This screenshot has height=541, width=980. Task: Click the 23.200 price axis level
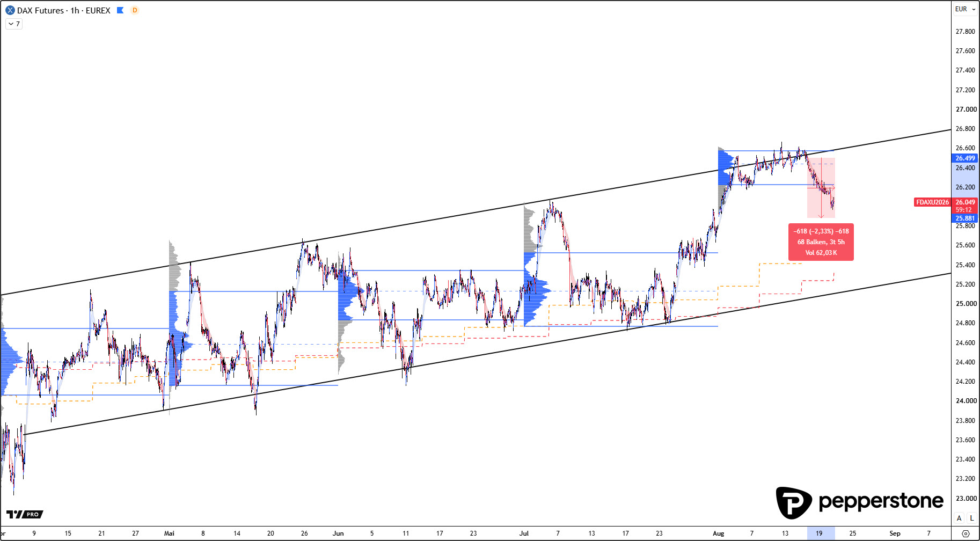coord(965,479)
